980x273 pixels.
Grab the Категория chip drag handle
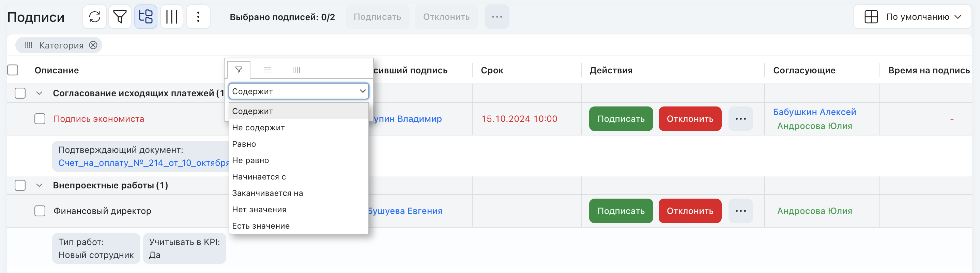point(28,45)
